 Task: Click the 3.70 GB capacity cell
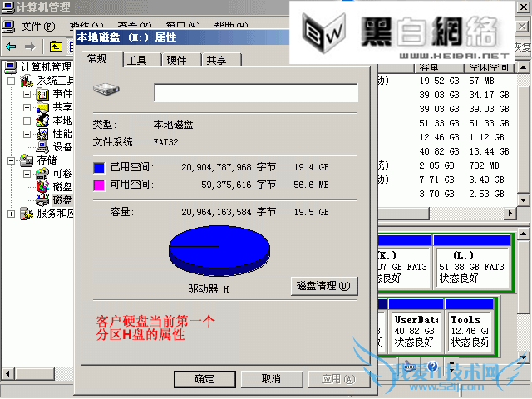pyautogui.click(x=436, y=194)
